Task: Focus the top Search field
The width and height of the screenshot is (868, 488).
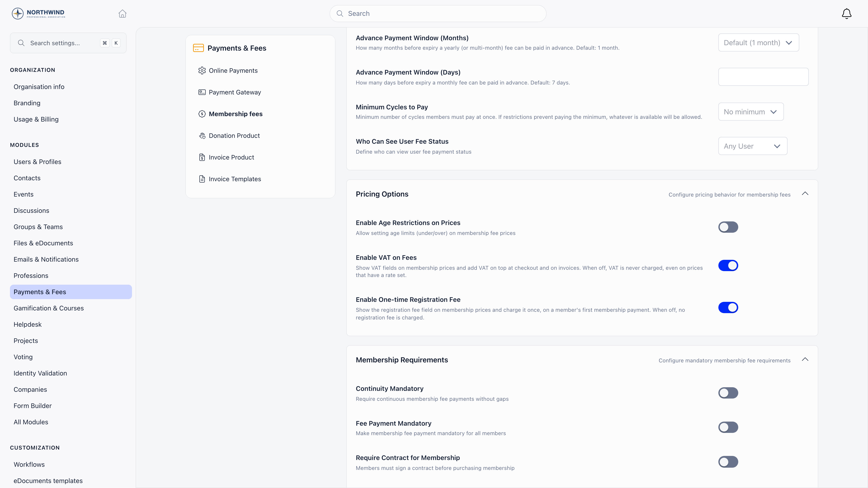Action: tap(438, 14)
